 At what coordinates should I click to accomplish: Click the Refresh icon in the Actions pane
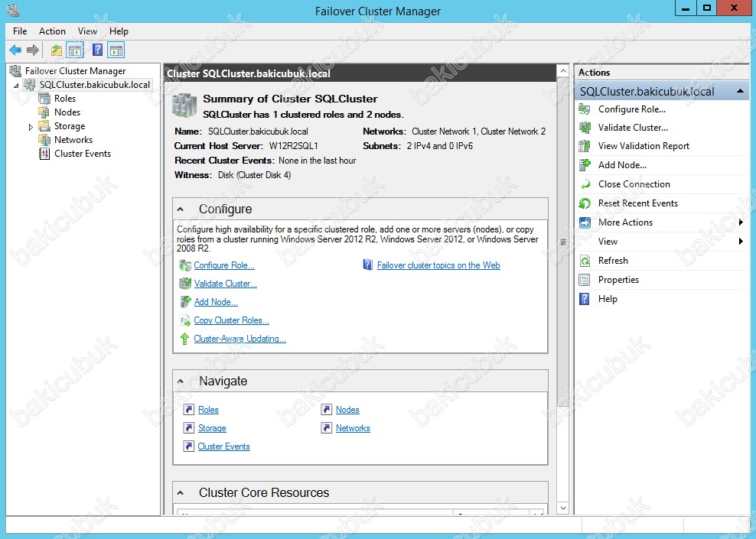[585, 261]
